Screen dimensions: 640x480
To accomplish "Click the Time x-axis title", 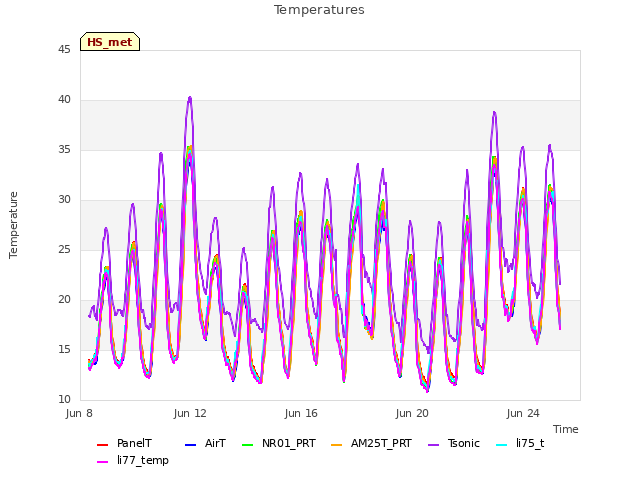I will pos(566,429).
